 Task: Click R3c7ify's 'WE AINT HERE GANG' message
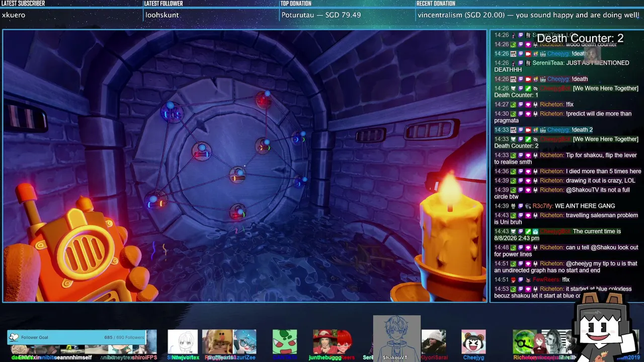(554, 206)
